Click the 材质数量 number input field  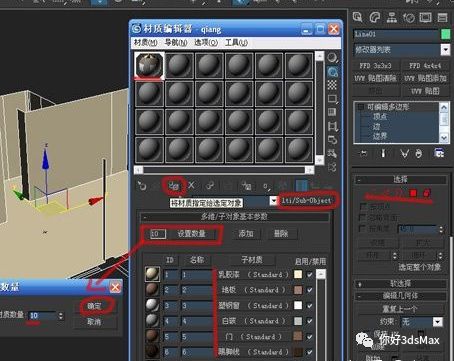click(43, 315)
